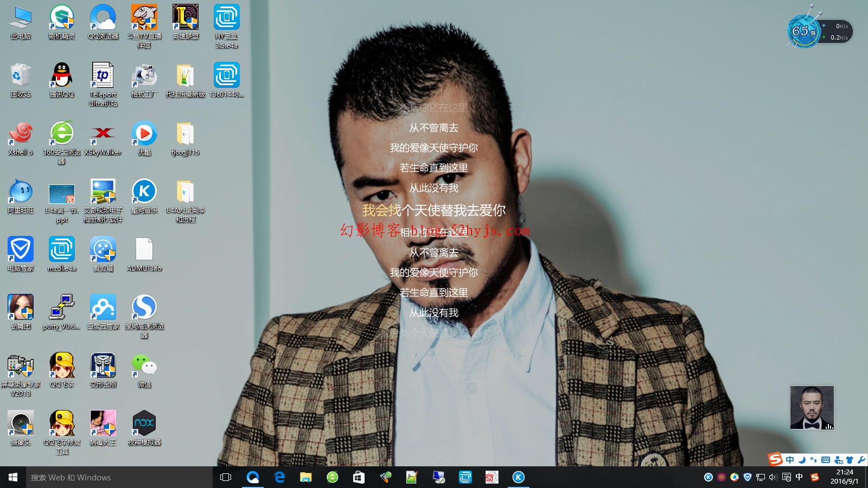
Task: Open Task View on the taskbar
Action: (x=226, y=477)
